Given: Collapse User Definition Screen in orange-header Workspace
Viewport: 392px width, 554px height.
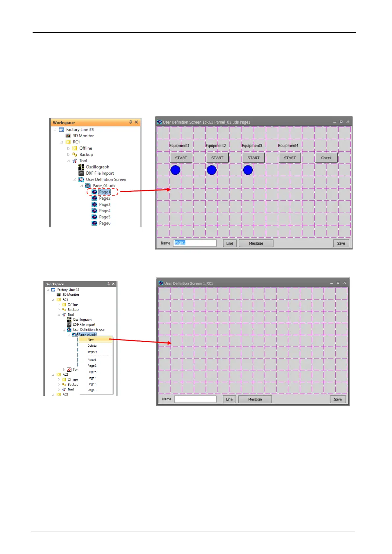Looking at the screenshot, I should click(x=75, y=180).
